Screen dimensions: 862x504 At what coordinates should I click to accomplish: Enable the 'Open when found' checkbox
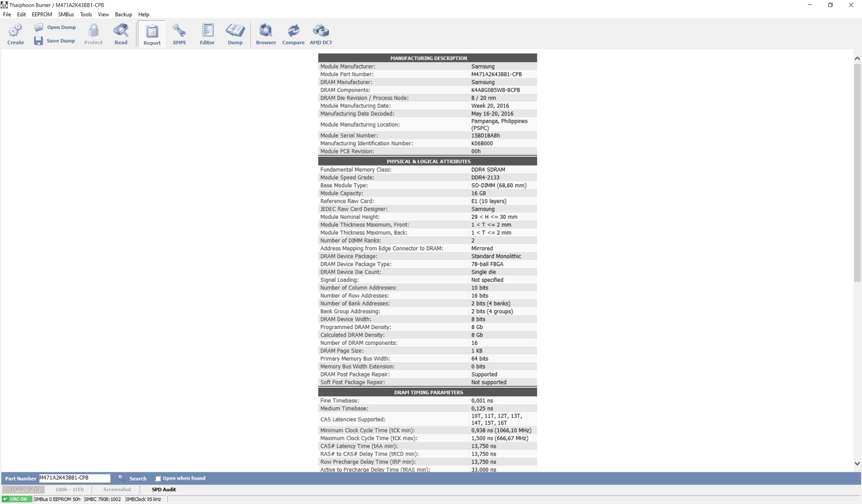click(x=158, y=478)
